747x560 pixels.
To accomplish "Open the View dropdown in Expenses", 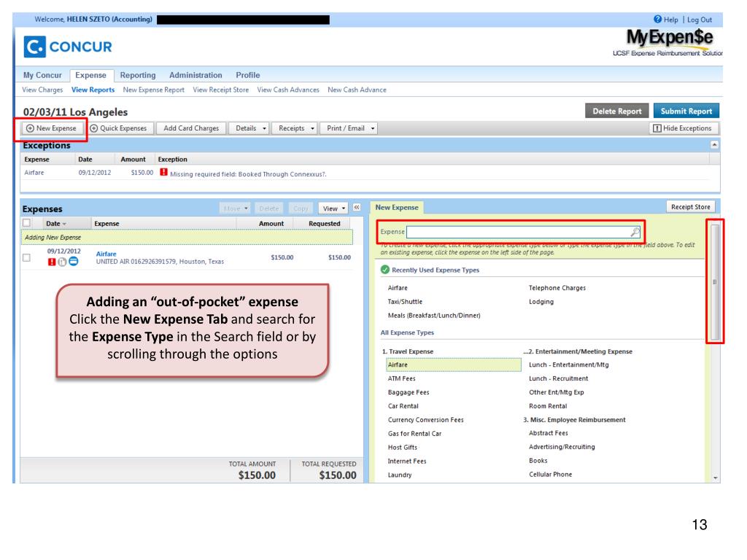I will pos(333,209).
